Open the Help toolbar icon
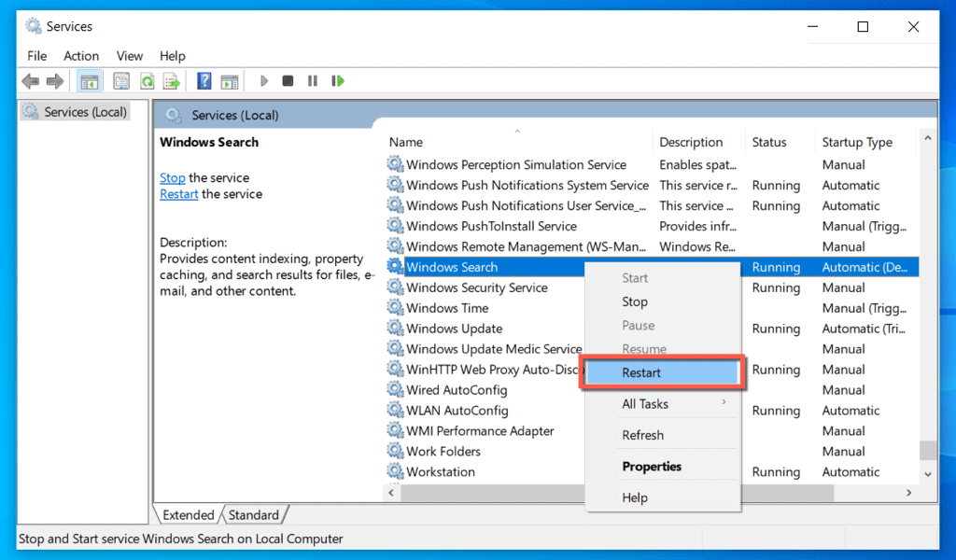956x560 pixels. pos(204,81)
